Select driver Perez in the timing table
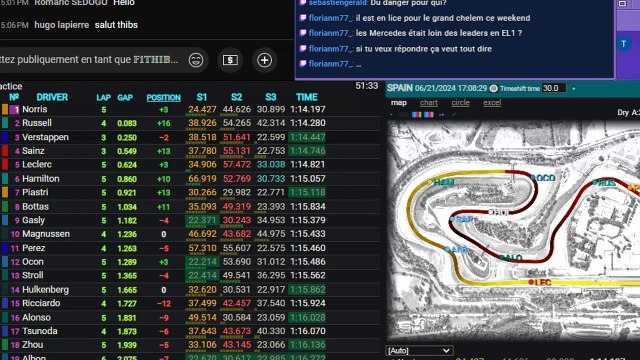 [x=33, y=248]
